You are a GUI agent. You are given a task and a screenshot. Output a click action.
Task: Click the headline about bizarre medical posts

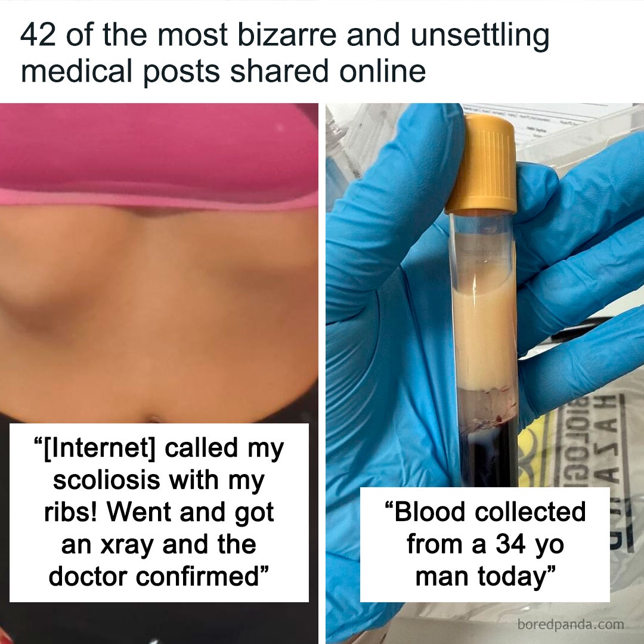pyautogui.click(x=284, y=53)
